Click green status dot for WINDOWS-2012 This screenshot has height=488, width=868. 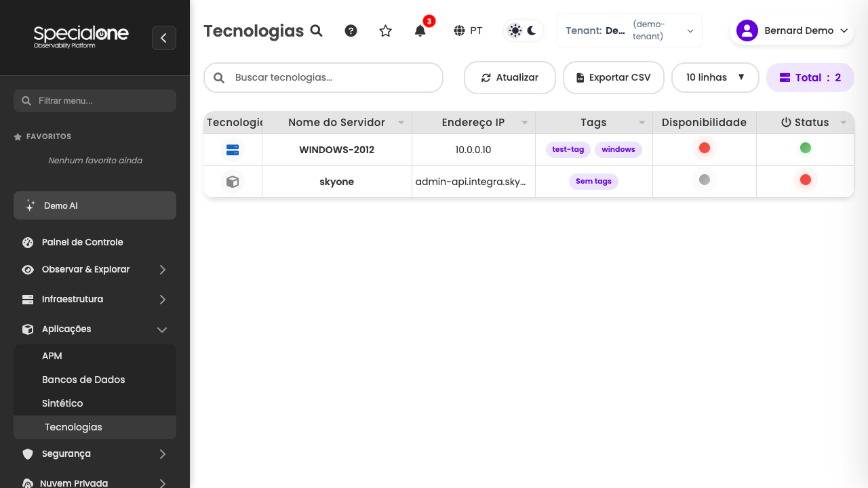[806, 148]
